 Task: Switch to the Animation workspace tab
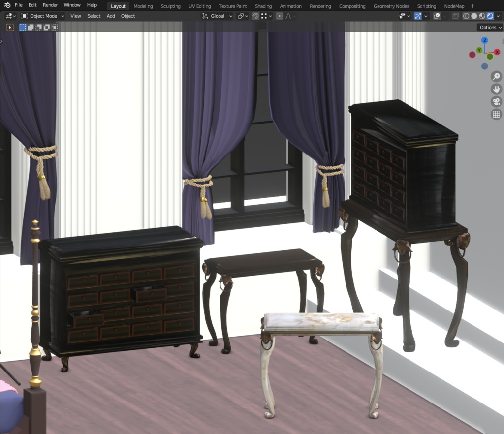click(290, 6)
